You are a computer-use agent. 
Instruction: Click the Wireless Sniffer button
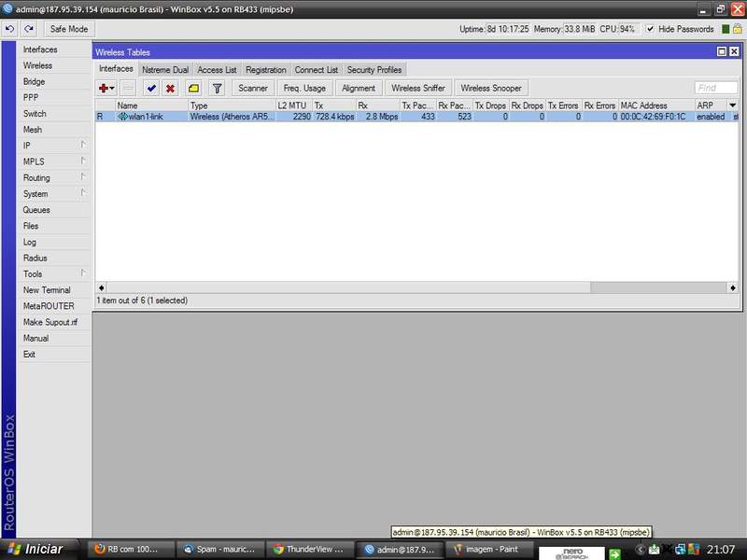pyautogui.click(x=417, y=88)
